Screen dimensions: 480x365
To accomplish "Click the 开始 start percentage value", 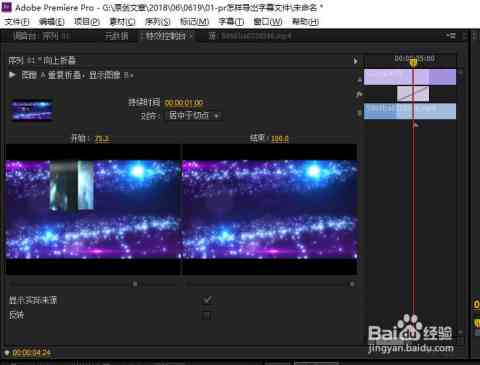I will pos(102,139).
